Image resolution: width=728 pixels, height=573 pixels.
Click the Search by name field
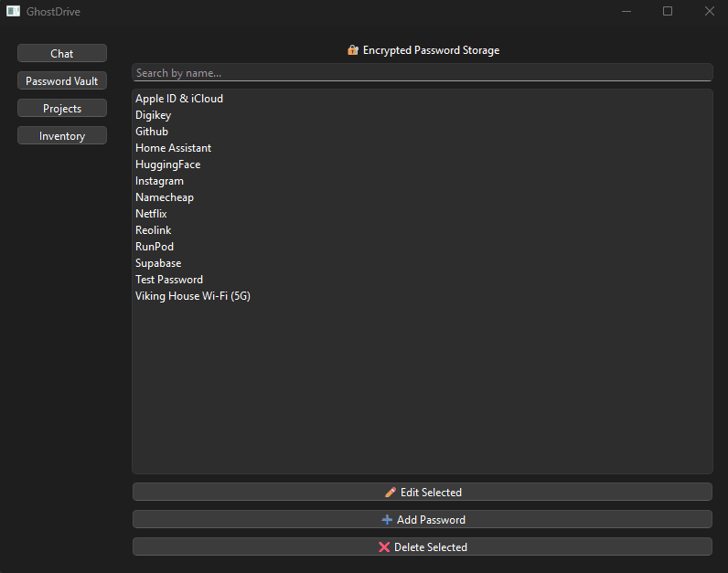pyautogui.click(x=422, y=73)
